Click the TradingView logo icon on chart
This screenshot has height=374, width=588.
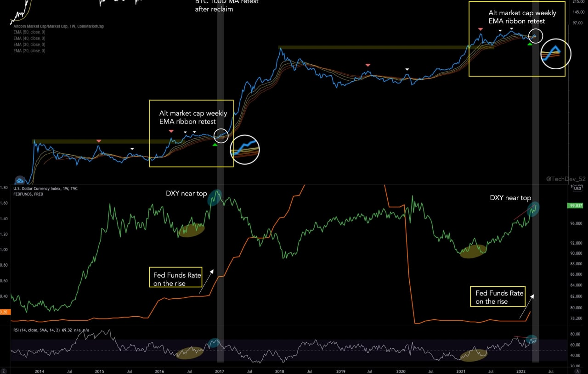pos(20,181)
